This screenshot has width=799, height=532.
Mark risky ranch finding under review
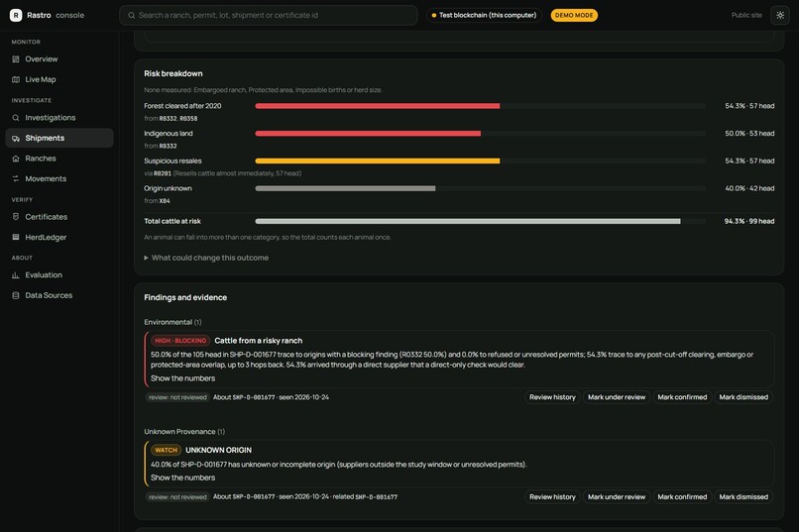pos(617,397)
